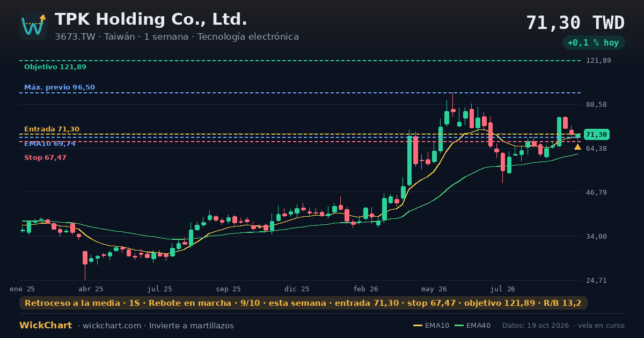Click the dic 25 date label

[x=297, y=289]
